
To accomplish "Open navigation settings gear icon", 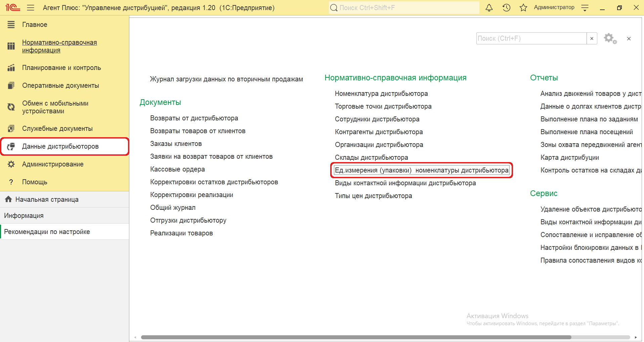I will click(610, 38).
